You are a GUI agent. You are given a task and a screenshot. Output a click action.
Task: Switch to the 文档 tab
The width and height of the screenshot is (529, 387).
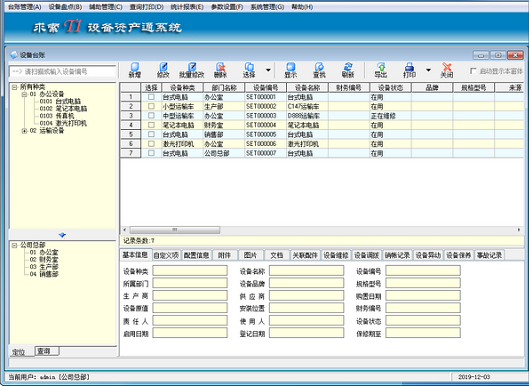point(276,255)
